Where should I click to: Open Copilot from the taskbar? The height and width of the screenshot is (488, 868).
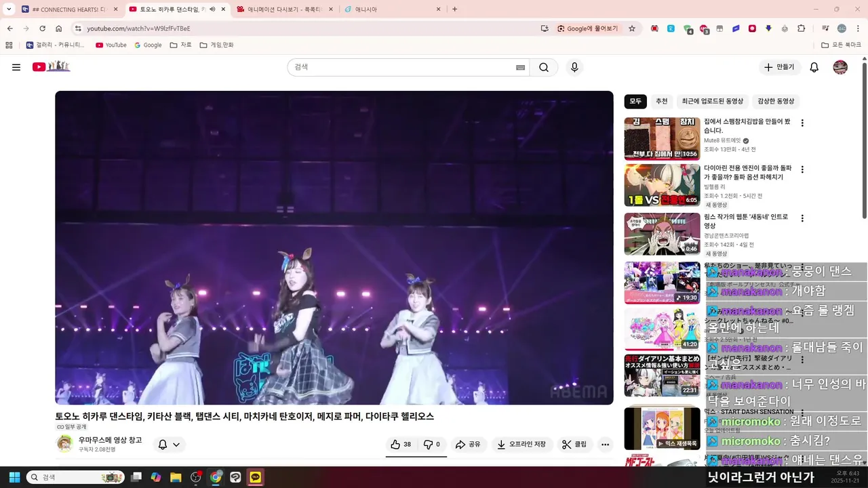tap(156, 477)
